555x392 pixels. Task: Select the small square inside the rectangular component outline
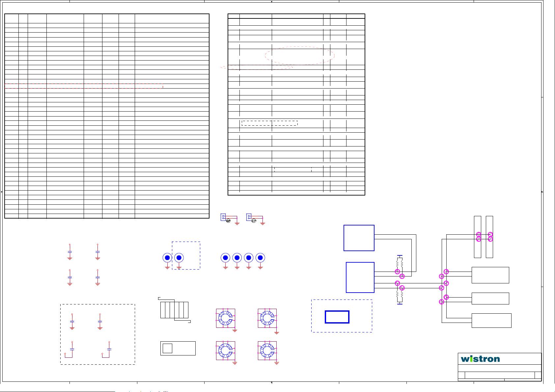tap(167, 348)
